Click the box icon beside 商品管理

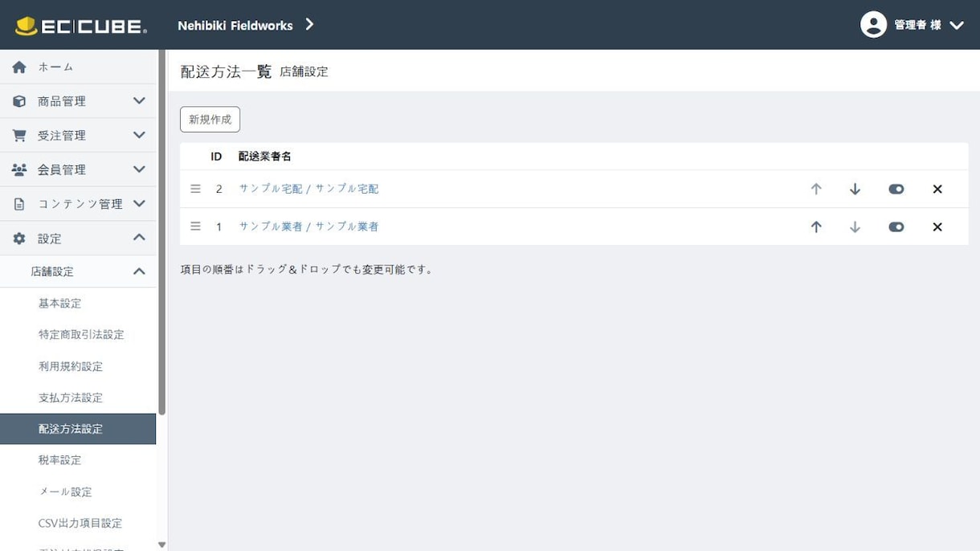[19, 101]
